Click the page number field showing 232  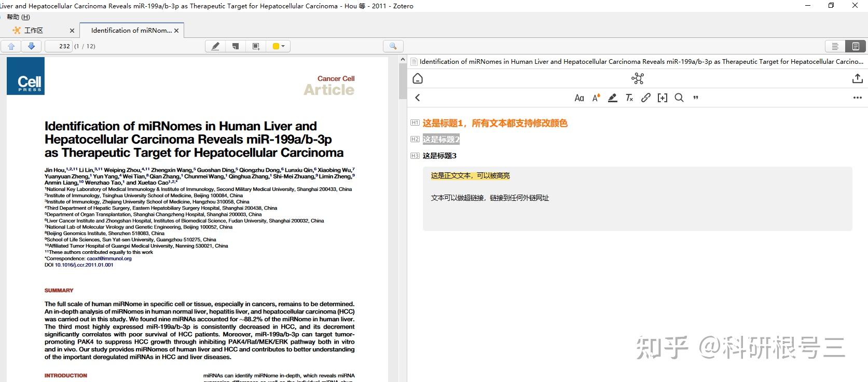(x=59, y=46)
